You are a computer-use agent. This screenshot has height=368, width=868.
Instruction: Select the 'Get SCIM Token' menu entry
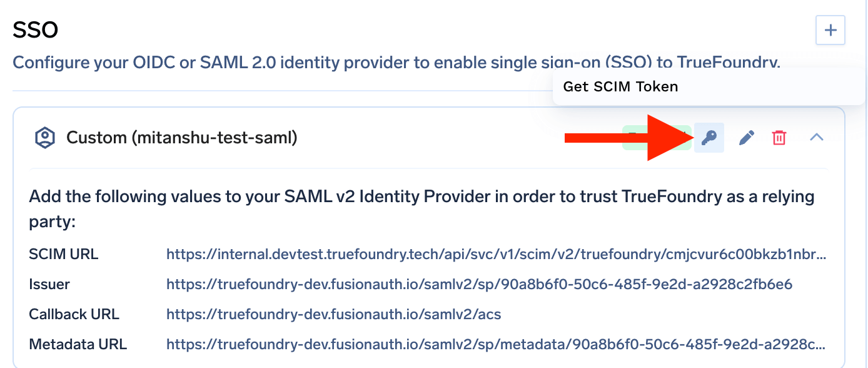(x=620, y=86)
